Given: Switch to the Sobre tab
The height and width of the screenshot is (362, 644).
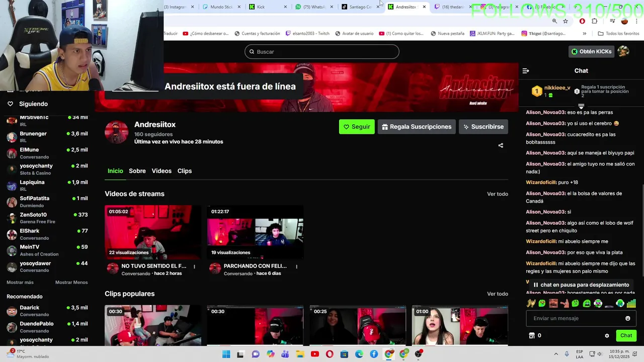Looking at the screenshot, I should click(x=137, y=171).
